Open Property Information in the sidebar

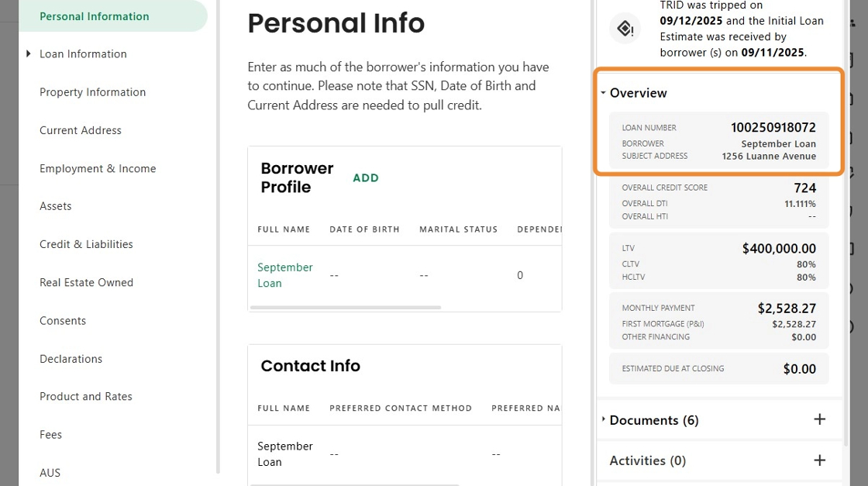(x=92, y=92)
